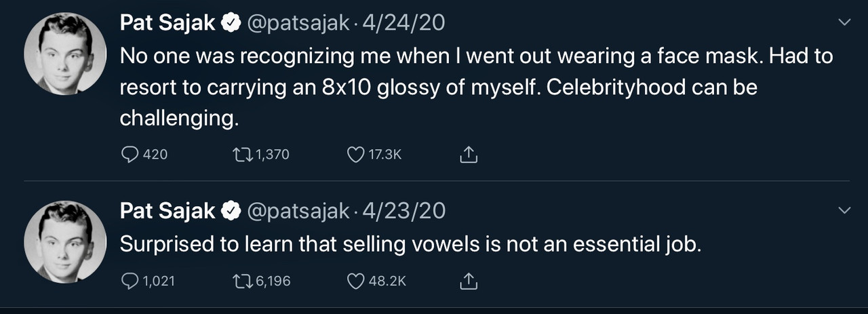Viewport: 868px width, 314px height.
Task: Open options chevron on 4/24/20 tweet
Action: click(844, 23)
